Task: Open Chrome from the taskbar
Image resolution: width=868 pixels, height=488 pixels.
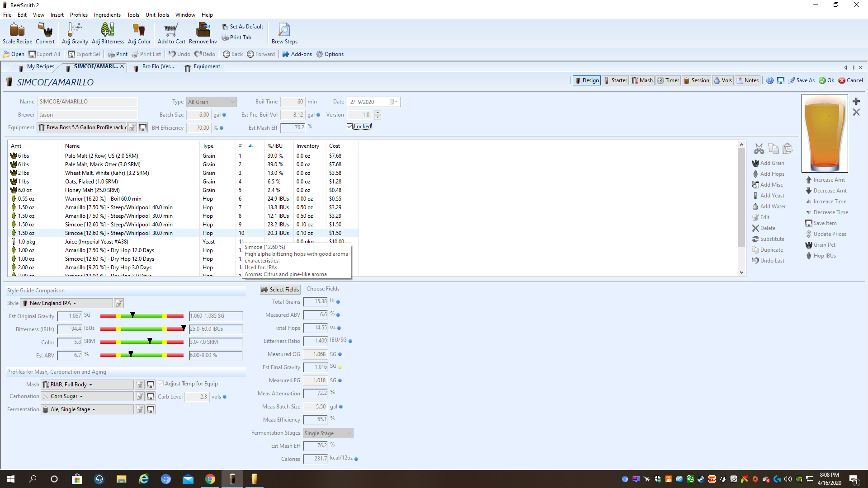Action: click(210, 479)
